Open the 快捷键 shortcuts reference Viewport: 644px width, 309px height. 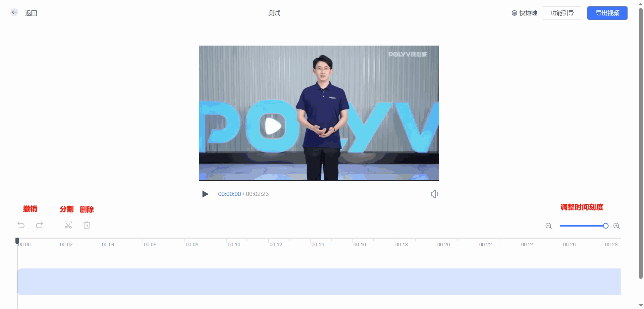pos(524,13)
